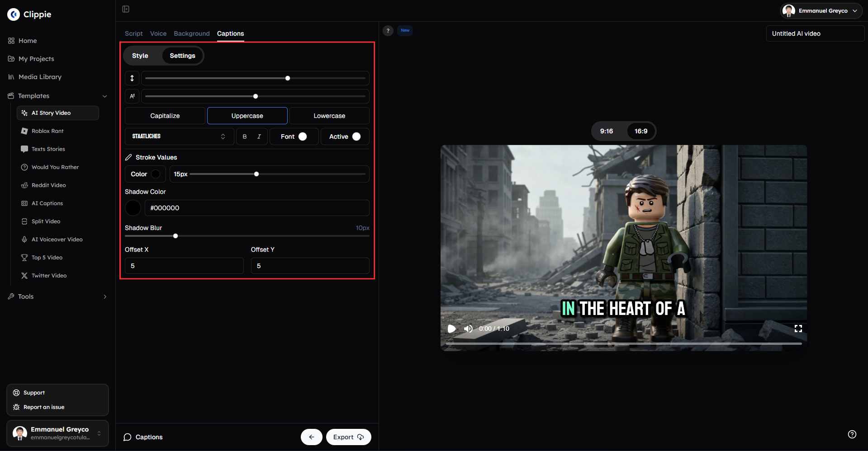Adjust the caption font size slider

[255, 96]
